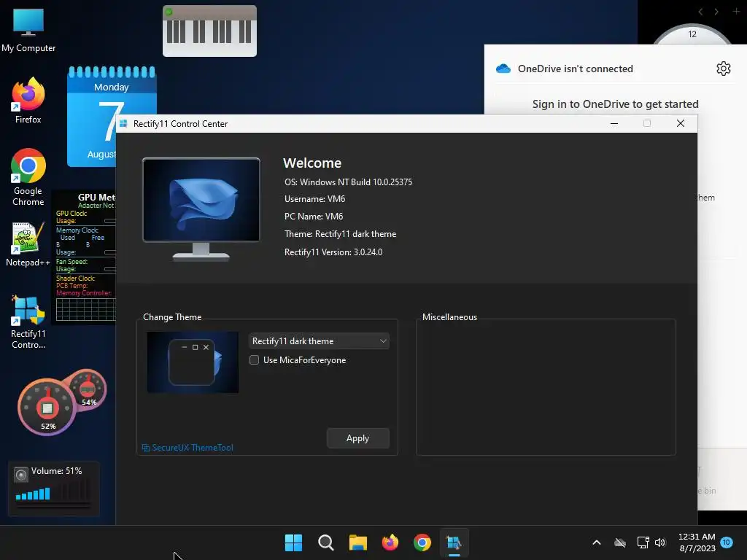The height and width of the screenshot is (560, 747).
Task: Click OS: Windows NT Build text
Action: coord(348,182)
